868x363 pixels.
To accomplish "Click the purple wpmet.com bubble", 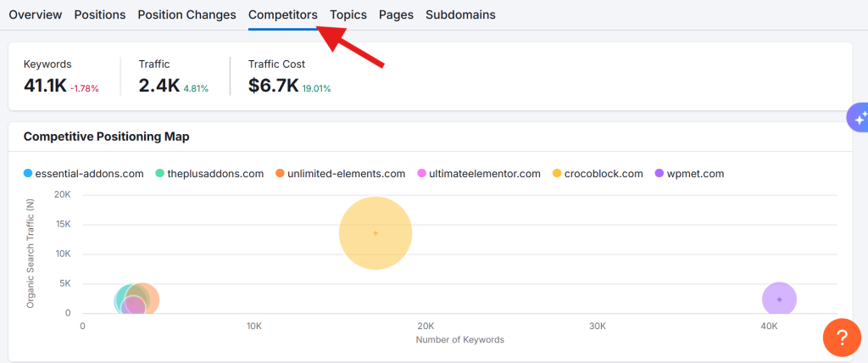I will (x=779, y=299).
